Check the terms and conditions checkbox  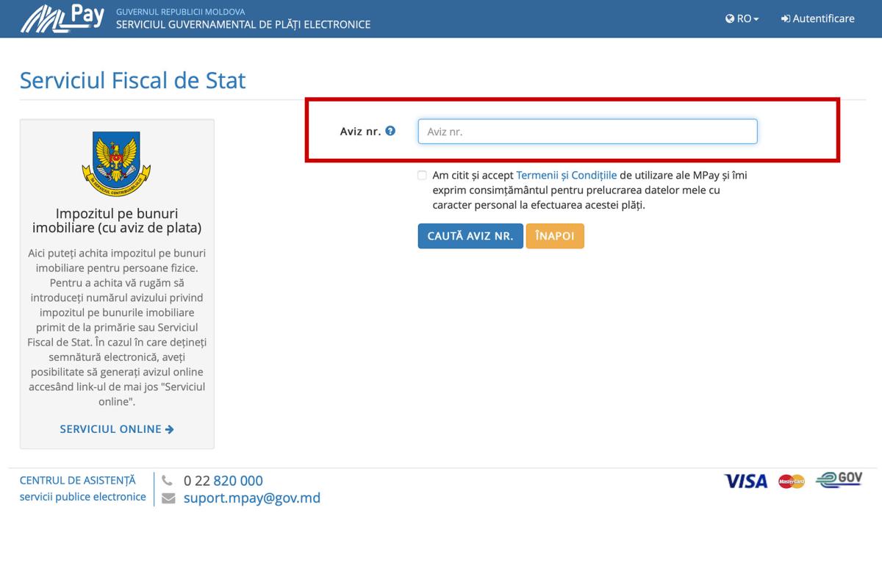pyautogui.click(x=422, y=176)
